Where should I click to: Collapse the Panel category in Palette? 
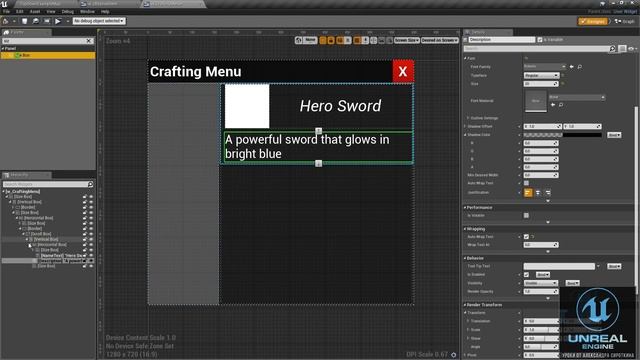[x=3, y=48]
